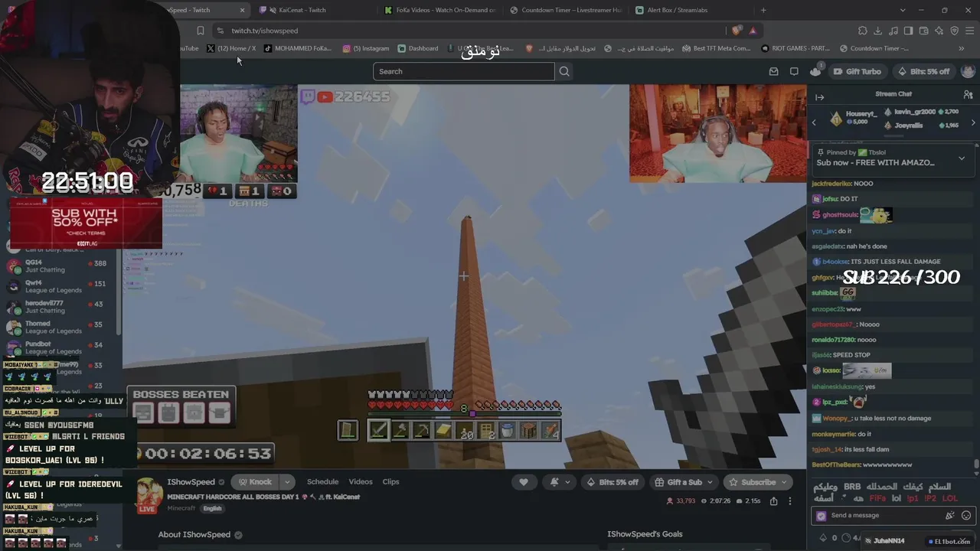The image size is (980, 551).
Task: Click the Brave Rewards triangle icon
Action: pyautogui.click(x=753, y=31)
